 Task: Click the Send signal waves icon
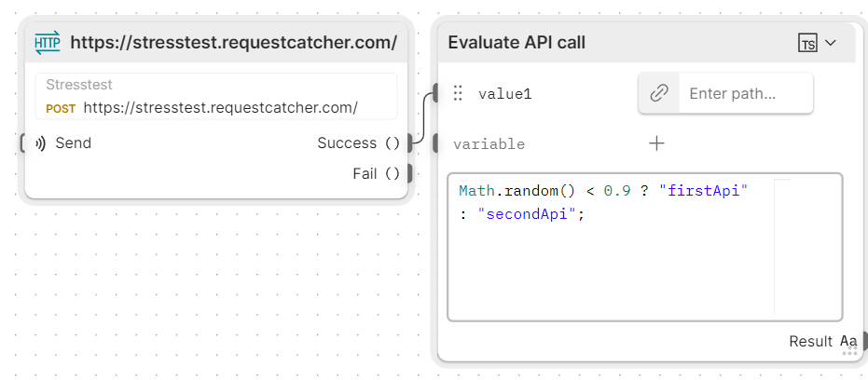[x=40, y=143]
